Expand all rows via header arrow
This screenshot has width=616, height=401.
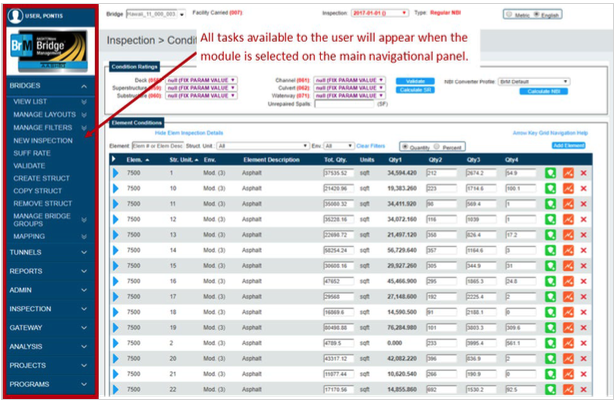point(114,159)
